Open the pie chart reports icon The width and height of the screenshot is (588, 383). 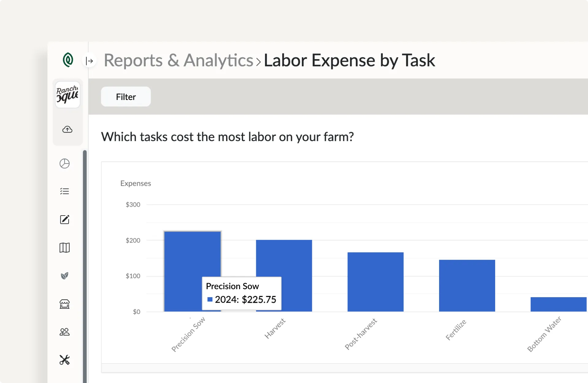point(65,163)
